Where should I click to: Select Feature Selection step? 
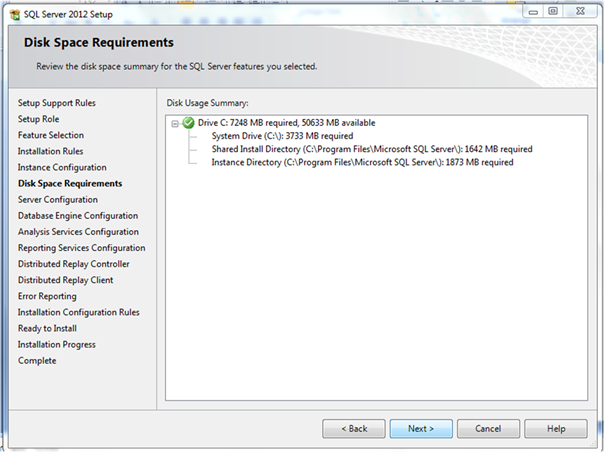pos(51,135)
